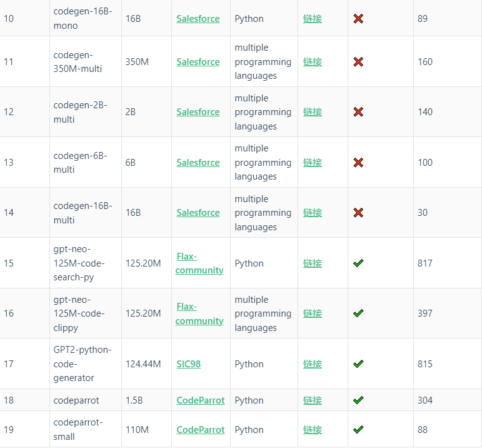Image resolution: width=482 pixels, height=448 pixels.
Task: Click green checkmark in codeparrot row 18
Action: click(358, 400)
